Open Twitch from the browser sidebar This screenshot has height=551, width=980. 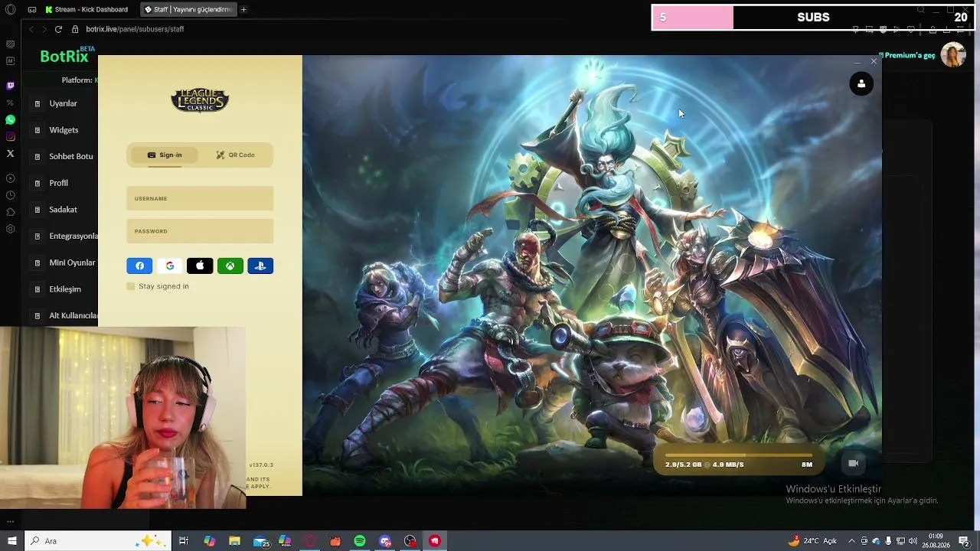(x=10, y=86)
